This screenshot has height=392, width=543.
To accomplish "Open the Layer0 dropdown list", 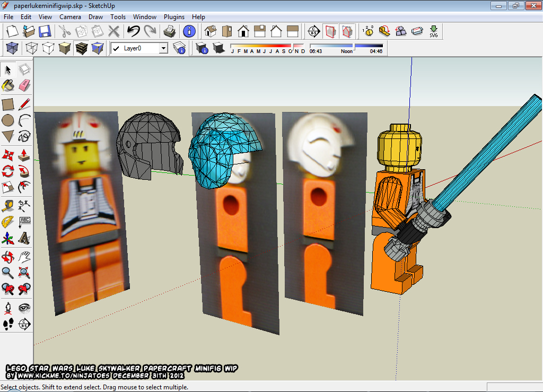I will [x=163, y=48].
